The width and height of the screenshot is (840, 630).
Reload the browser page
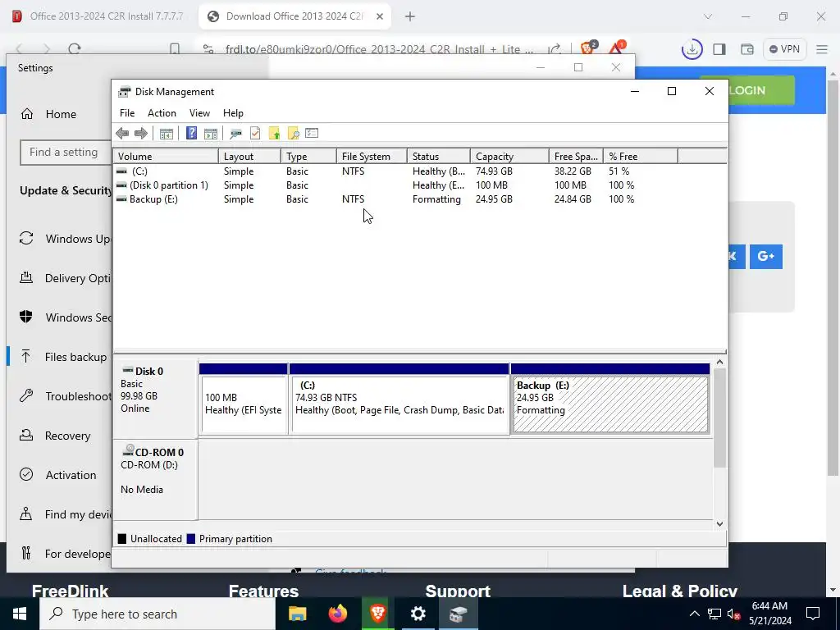[75, 49]
